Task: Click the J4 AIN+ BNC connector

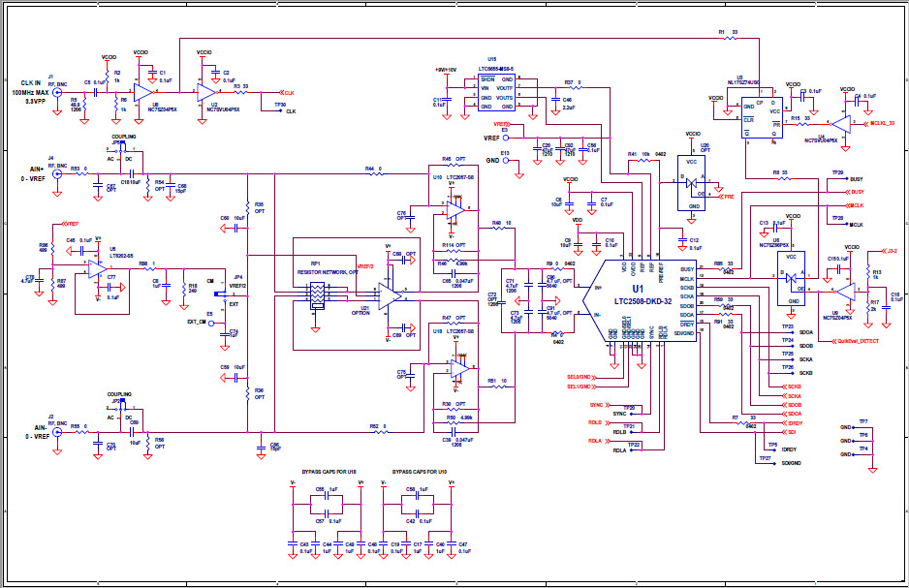Action: point(57,173)
